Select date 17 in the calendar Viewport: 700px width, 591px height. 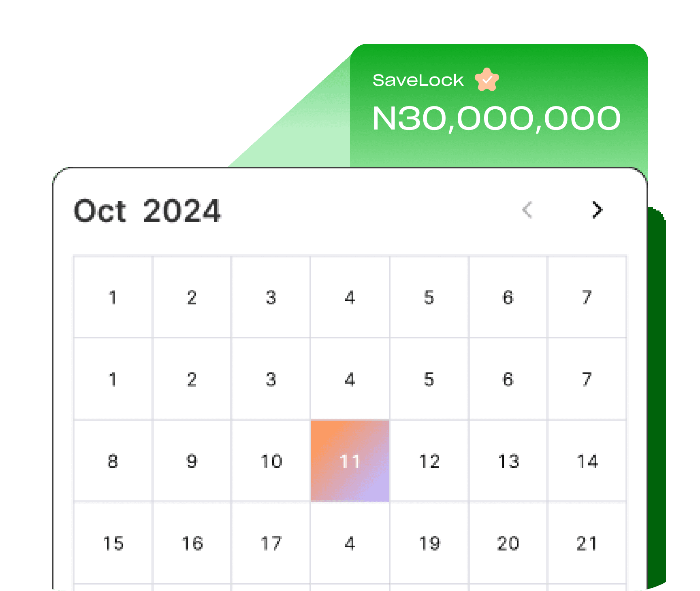[x=271, y=543]
